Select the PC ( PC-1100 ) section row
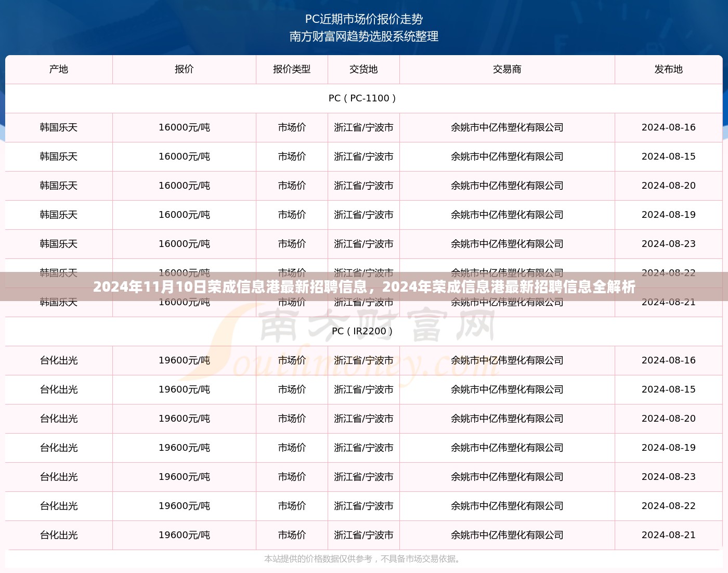The width and height of the screenshot is (728, 573). 364,98
